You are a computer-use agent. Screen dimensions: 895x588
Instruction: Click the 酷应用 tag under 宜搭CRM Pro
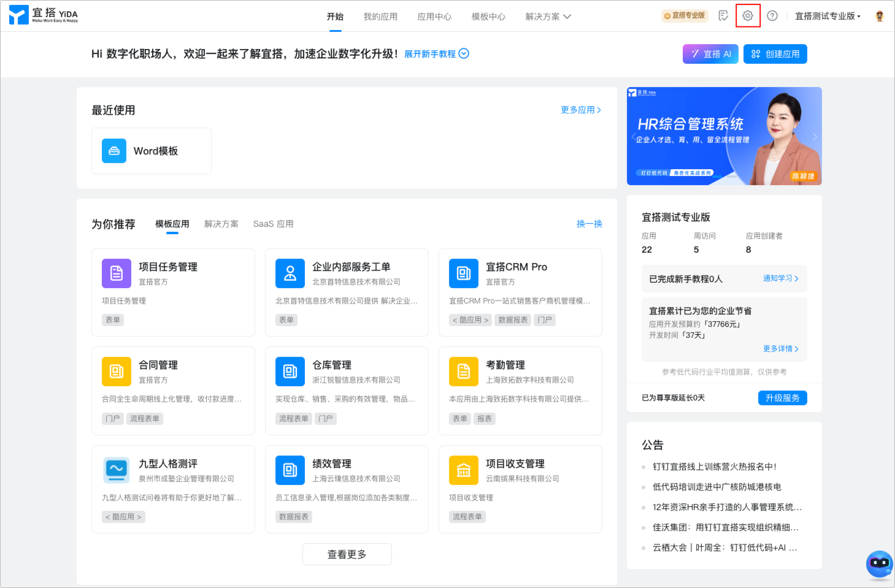click(471, 320)
